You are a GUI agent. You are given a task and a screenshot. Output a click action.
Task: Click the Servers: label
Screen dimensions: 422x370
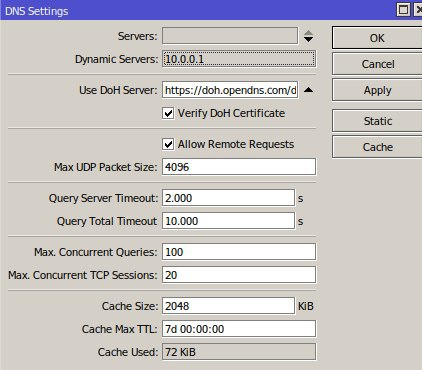click(137, 36)
